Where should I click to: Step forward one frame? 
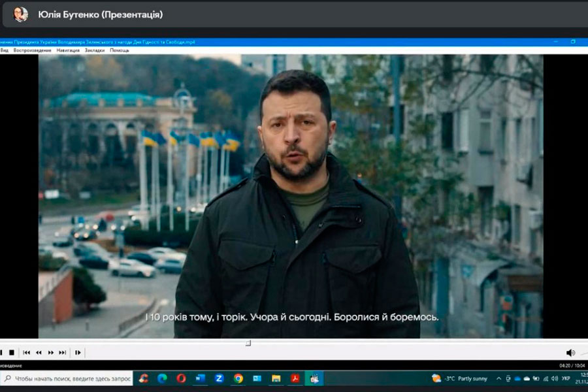point(78,353)
